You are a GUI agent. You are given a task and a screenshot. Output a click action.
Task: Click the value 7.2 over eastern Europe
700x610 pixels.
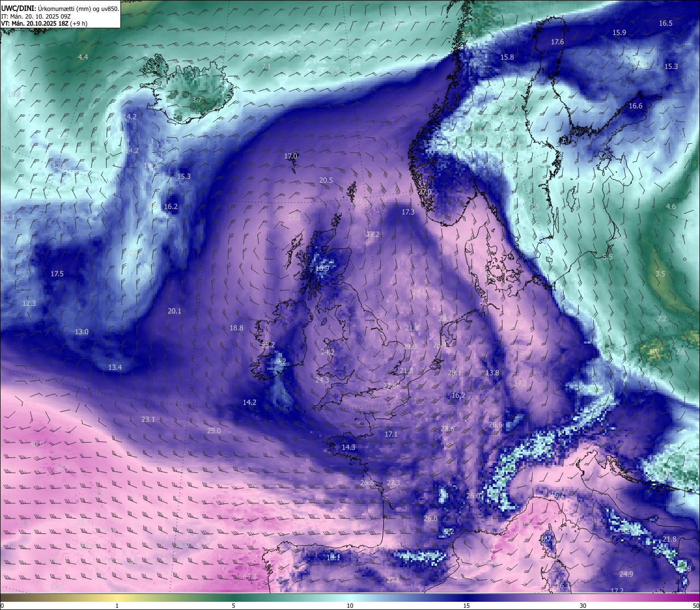(662, 318)
